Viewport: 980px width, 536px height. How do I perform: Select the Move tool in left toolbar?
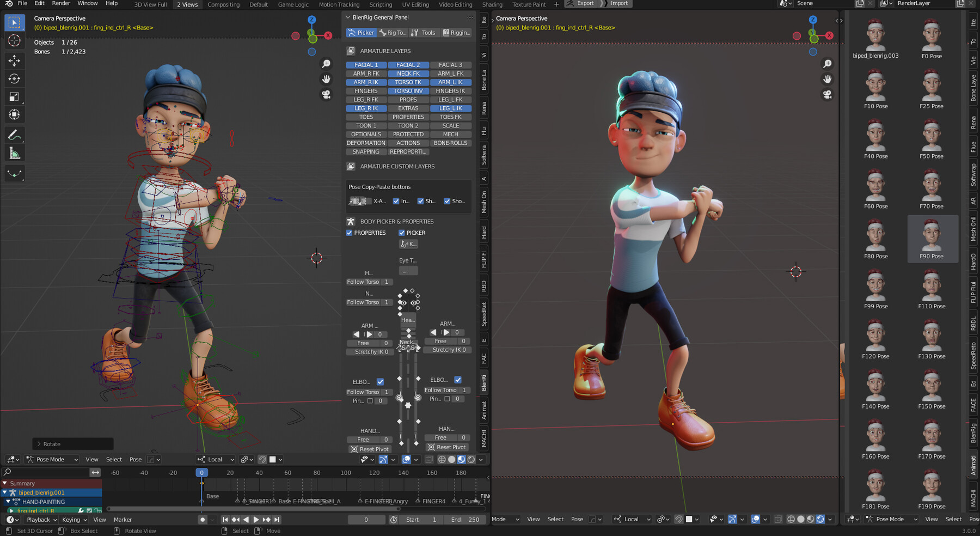coord(15,60)
